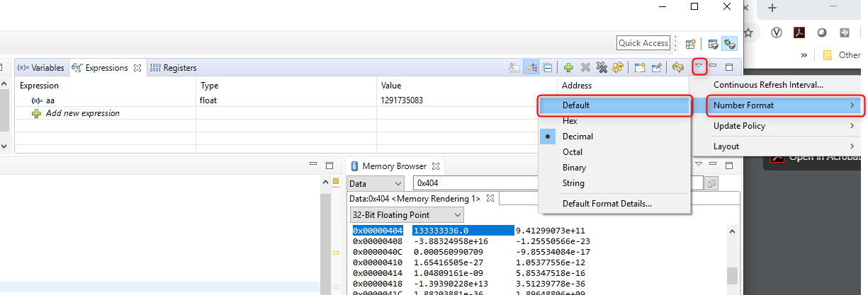Image resolution: width=868 pixels, height=295 pixels.
Task: Open the Other bookmarks folder in browser
Action: pos(842,54)
